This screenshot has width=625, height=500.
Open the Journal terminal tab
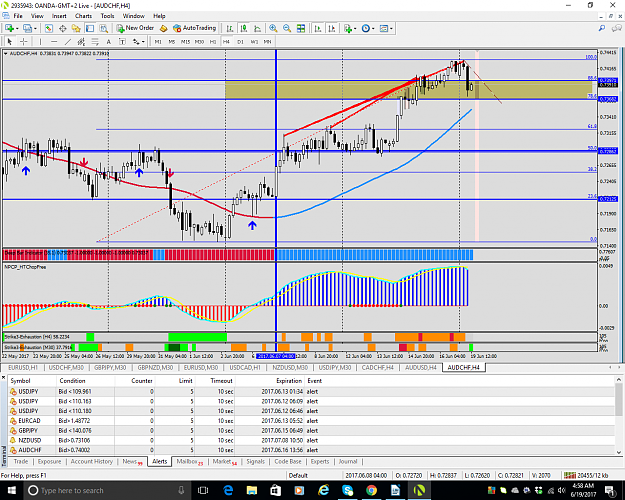click(x=348, y=461)
